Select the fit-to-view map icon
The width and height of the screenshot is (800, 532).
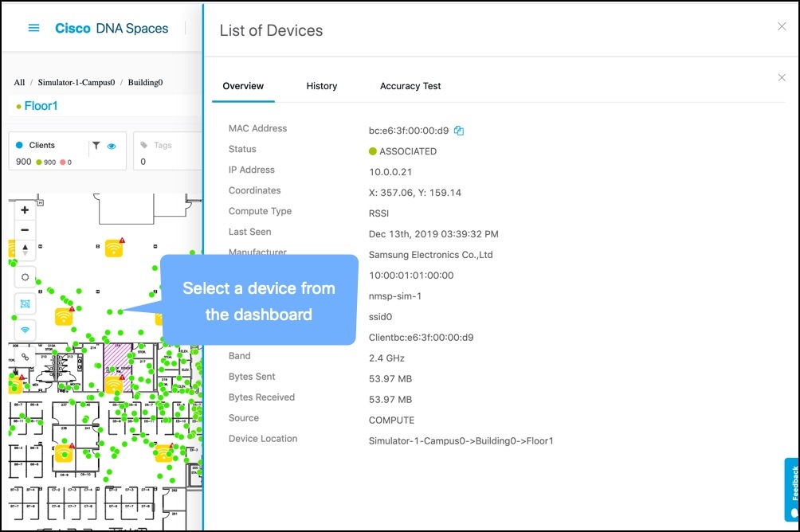pyautogui.click(x=24, y=303)
